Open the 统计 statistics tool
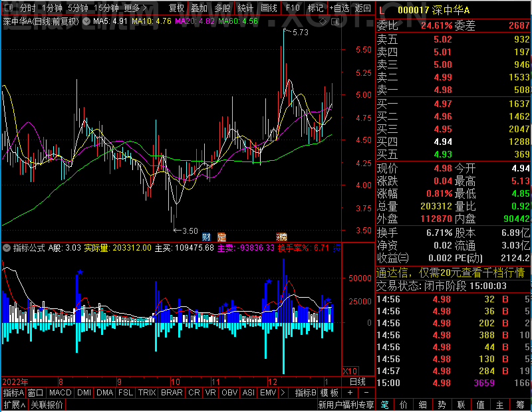 245,8
